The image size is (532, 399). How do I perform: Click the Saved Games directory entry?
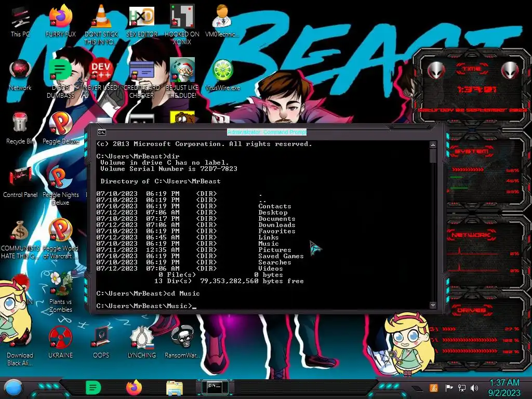[281, 256]
